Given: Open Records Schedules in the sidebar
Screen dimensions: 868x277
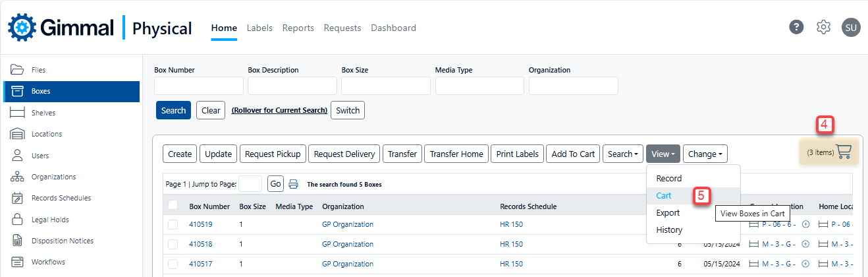Looking at the screenshot, I should click(61, 198).
